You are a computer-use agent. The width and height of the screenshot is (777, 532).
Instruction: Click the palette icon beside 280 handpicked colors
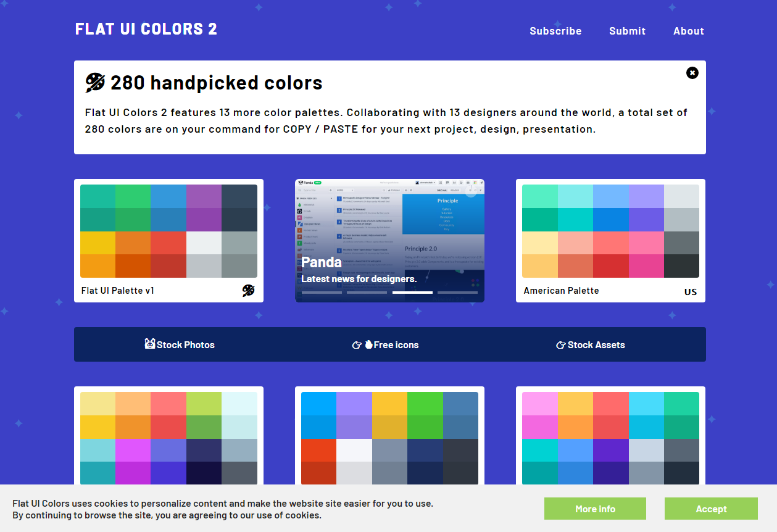point(95,83)
